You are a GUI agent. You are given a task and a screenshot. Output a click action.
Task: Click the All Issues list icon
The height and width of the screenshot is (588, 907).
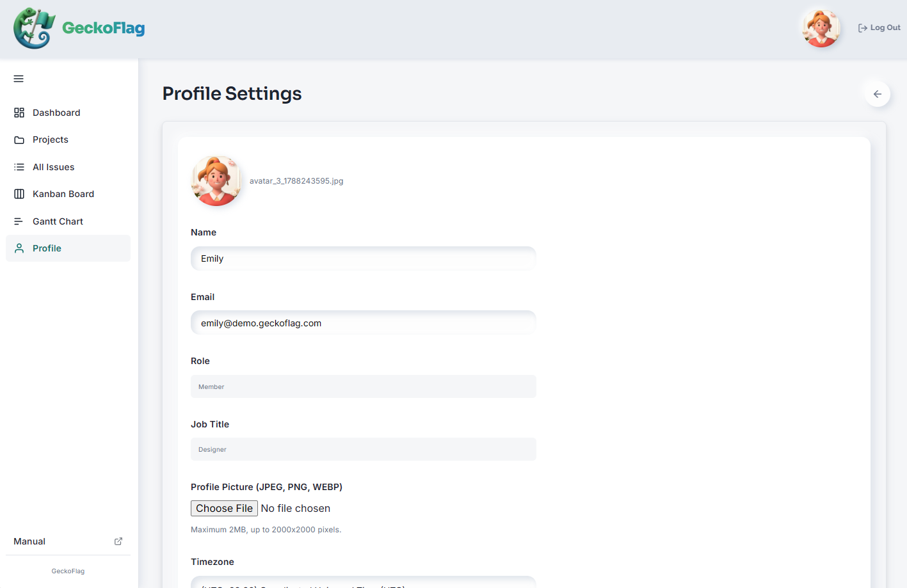tap(19, 167)
